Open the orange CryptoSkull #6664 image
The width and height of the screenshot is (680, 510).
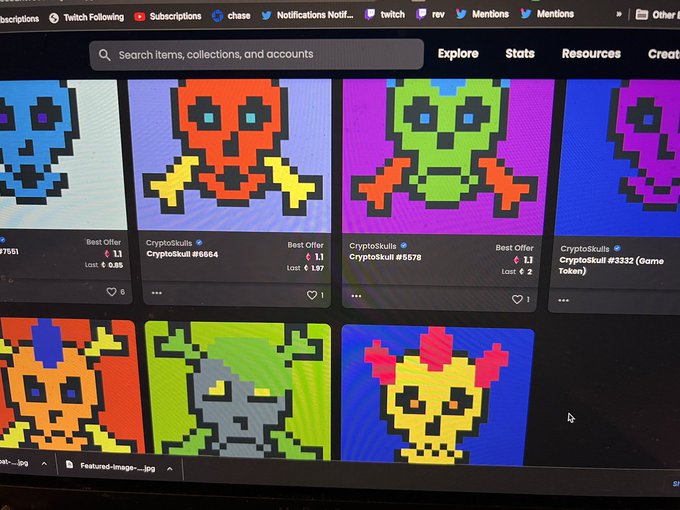click(231, 155)
